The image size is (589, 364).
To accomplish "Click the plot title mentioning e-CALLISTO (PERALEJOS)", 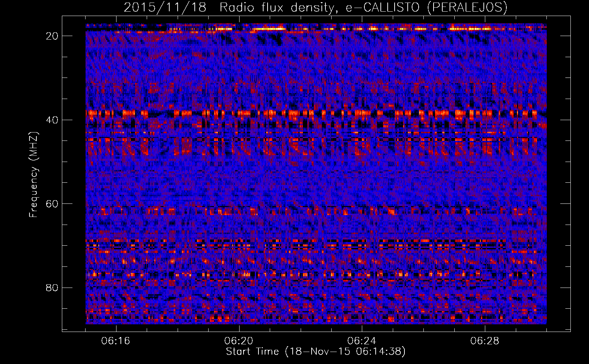I will click(315, 7).
